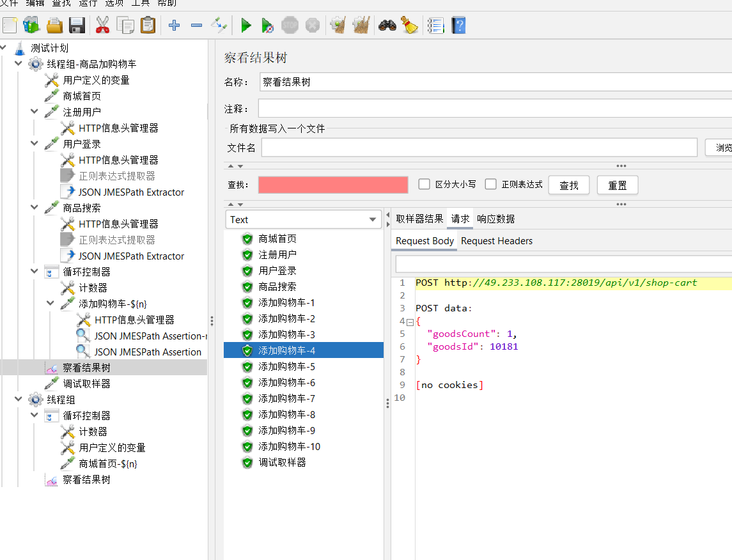This screenshot has width=732, height=560.
Task: Toggle the 正则表达式 checkbox
Action: point(490,184)
